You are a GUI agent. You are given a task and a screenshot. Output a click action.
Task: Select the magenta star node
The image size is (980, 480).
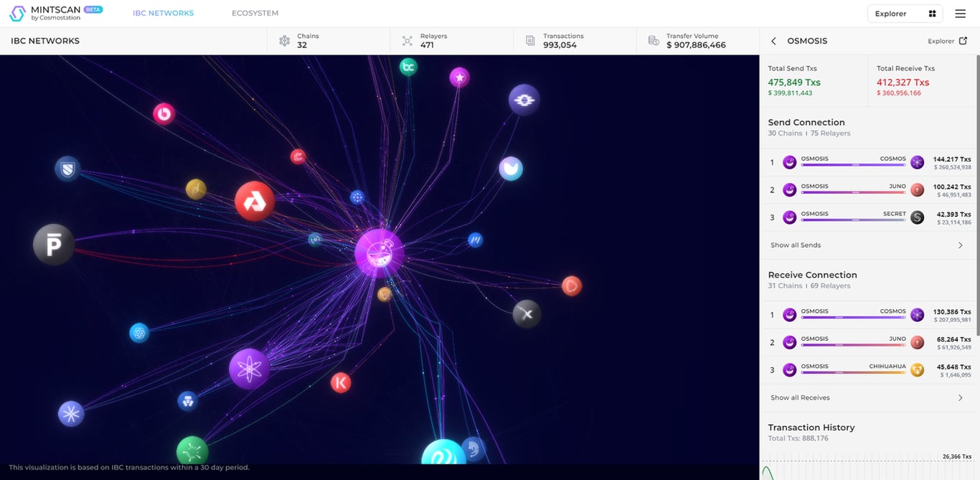[459, 77]
